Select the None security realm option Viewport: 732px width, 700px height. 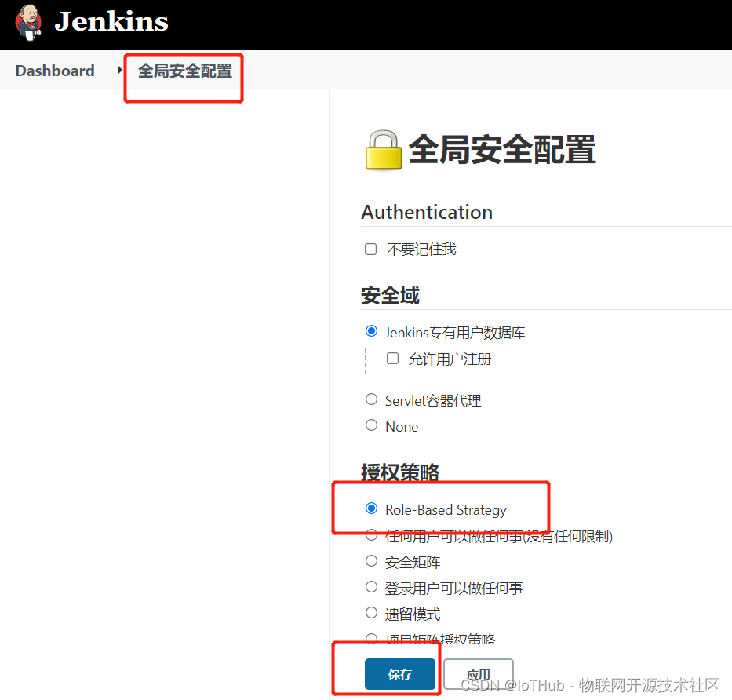pos(372,425)
